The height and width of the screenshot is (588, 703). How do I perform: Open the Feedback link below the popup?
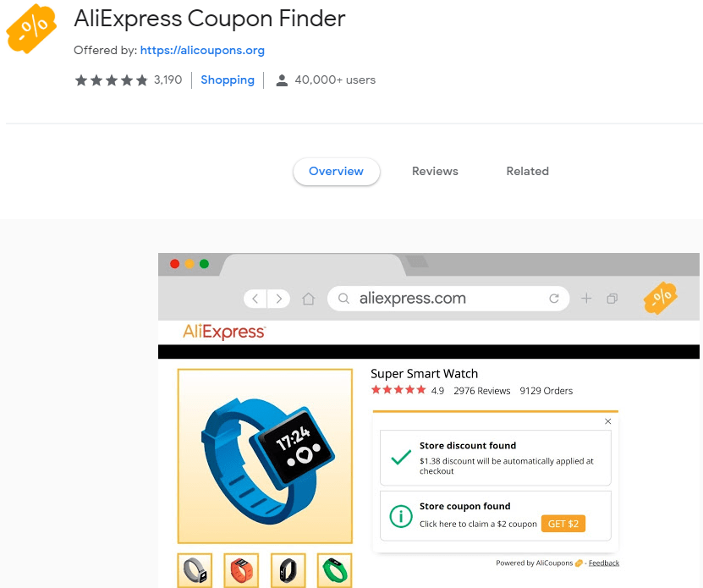604,562
